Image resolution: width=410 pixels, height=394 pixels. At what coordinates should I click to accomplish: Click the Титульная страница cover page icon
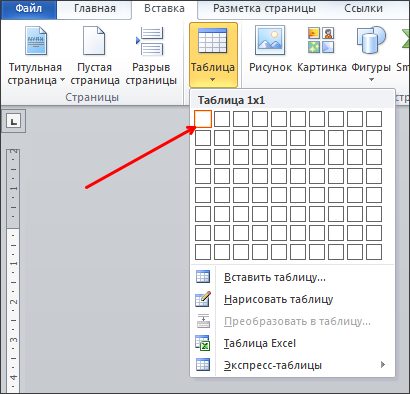35,41
